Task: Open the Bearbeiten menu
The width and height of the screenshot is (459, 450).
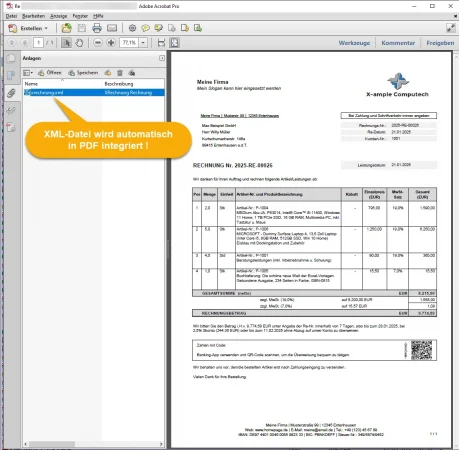Action: coord(33,16)
